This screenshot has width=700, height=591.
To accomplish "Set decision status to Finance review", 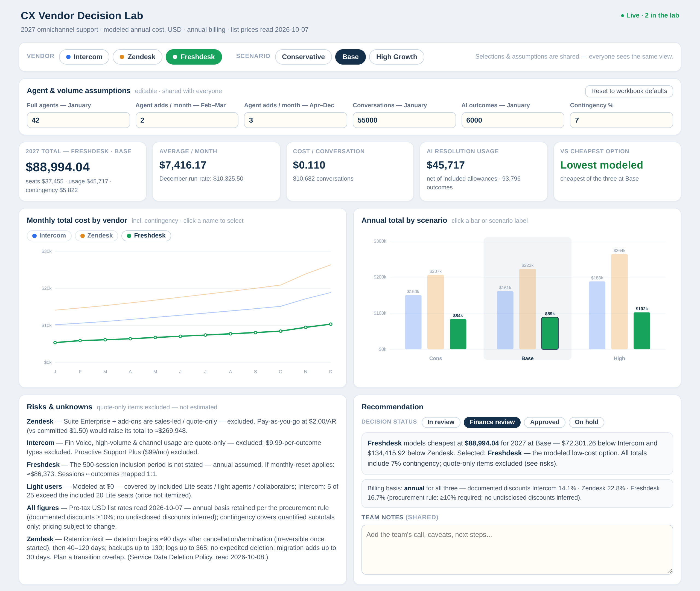I will point(492,422).
